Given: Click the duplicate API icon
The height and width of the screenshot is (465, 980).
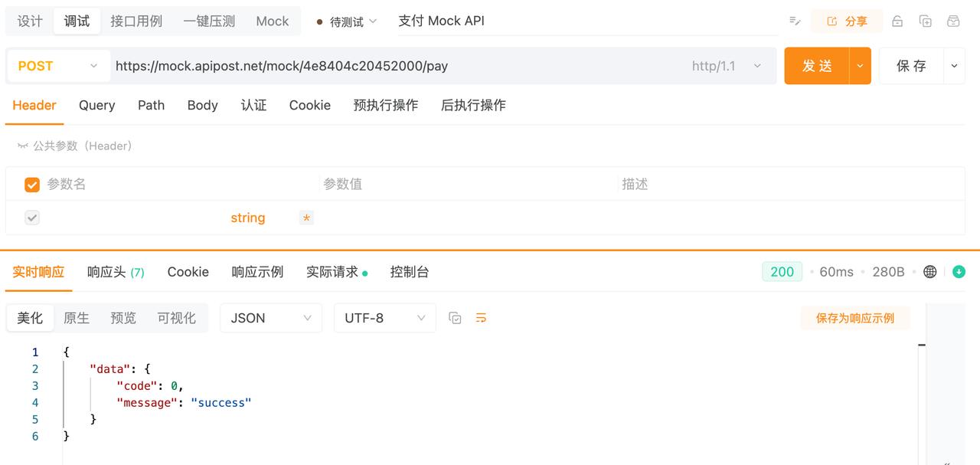Looking at the screenshot, I should point(926,21).
